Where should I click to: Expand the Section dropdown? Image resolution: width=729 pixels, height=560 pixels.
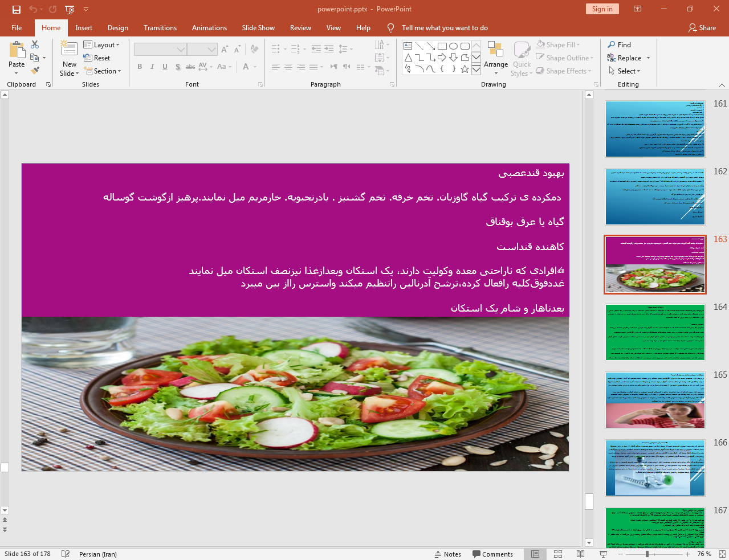(103, 71)
